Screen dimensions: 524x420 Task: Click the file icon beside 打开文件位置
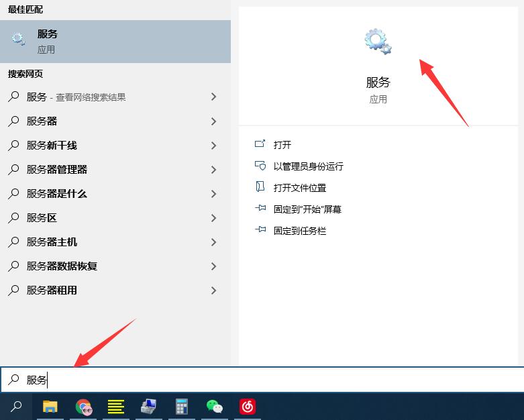(x=260, y=187)
